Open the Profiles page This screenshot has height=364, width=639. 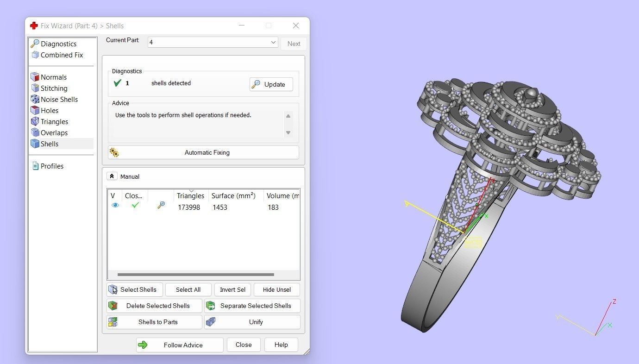[x=52, y=166]
